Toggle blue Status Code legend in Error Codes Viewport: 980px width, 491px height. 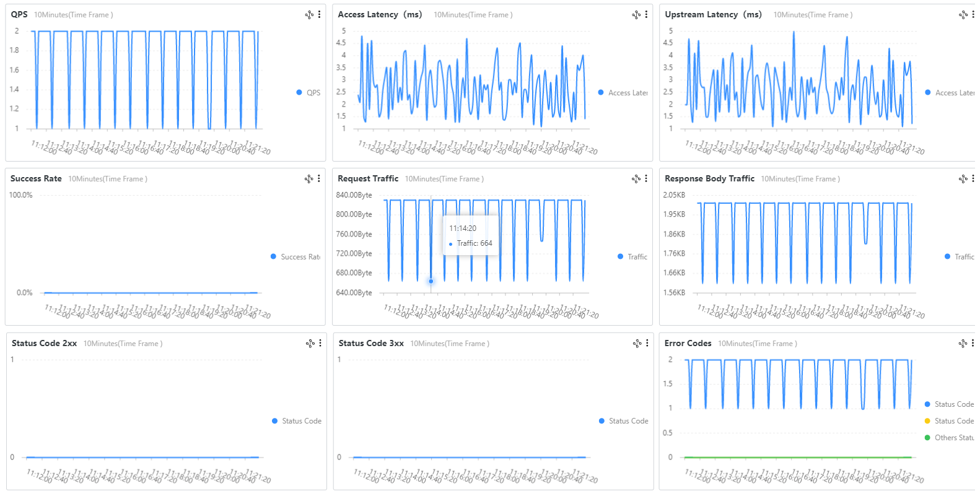[x=950, y=404]
